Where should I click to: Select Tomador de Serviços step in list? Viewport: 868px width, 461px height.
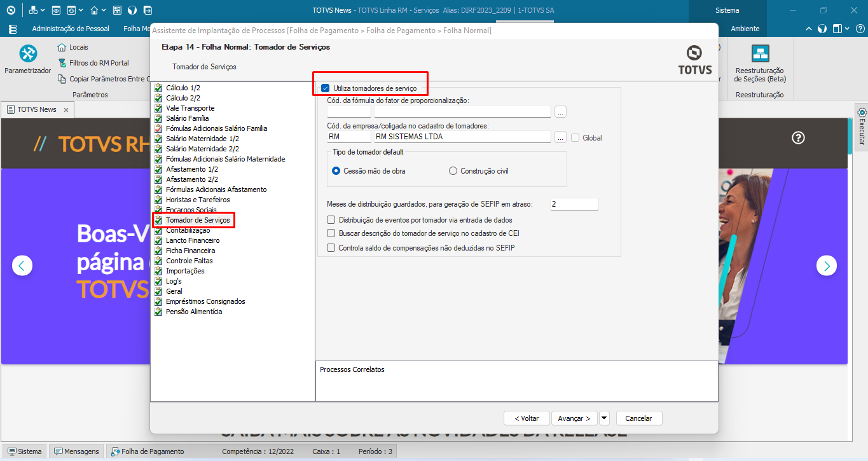click(x=198, y=220)
